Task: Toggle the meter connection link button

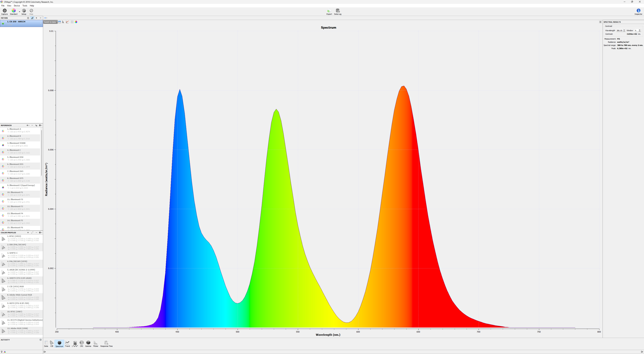Action: [x=32, y=18]
